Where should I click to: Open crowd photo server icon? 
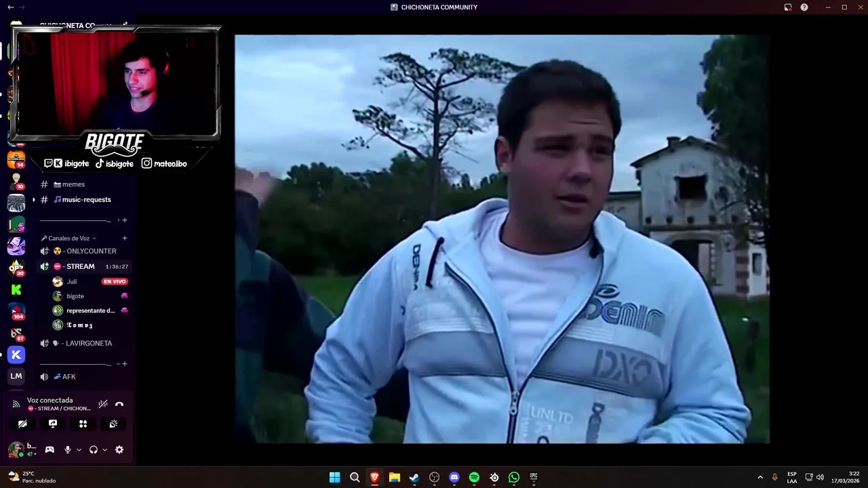coord(16,203)
